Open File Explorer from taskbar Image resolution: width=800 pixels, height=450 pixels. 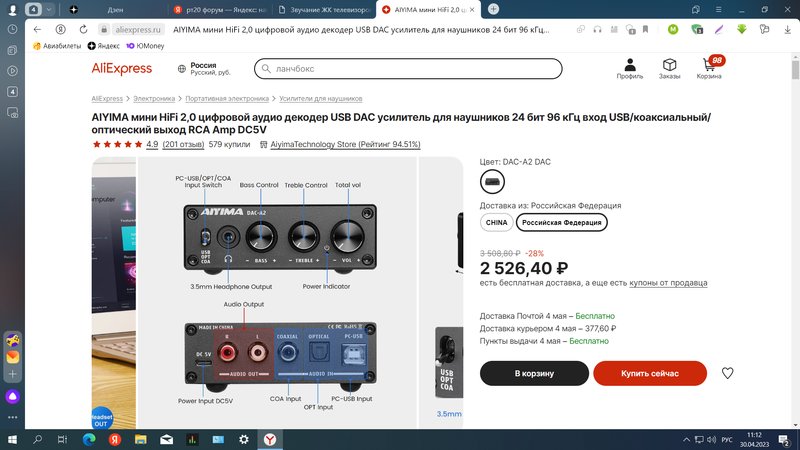(141, 439)
